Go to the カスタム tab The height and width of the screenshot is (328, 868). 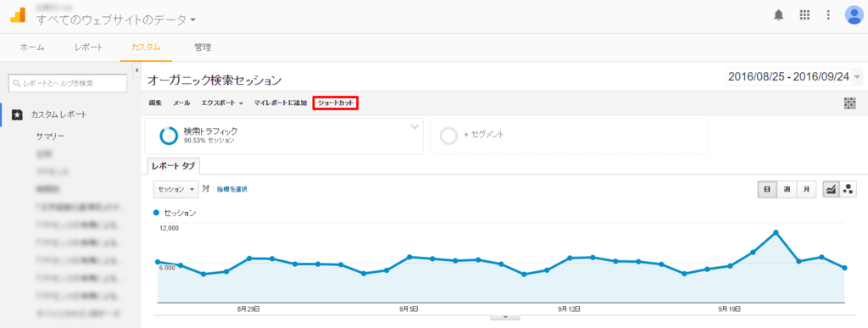146,47
